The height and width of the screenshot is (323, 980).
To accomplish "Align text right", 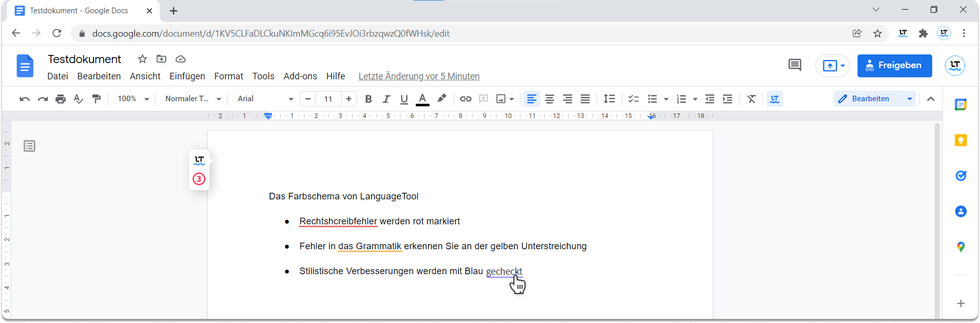I will tap(567, 99).
